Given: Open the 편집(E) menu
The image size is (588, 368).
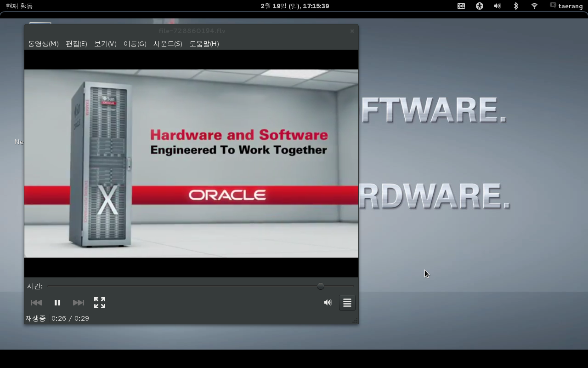Looking at the screenshot, I should 76,44.
